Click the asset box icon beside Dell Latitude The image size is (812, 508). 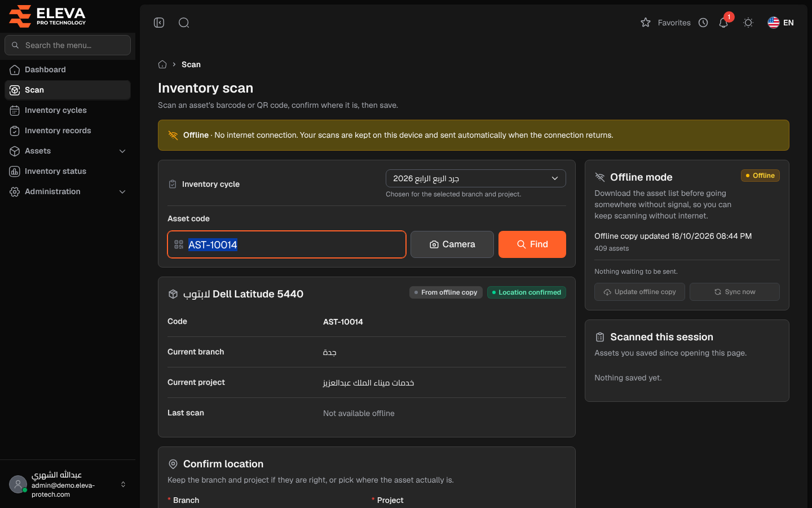pyautogui.click(x=173, y=294)
